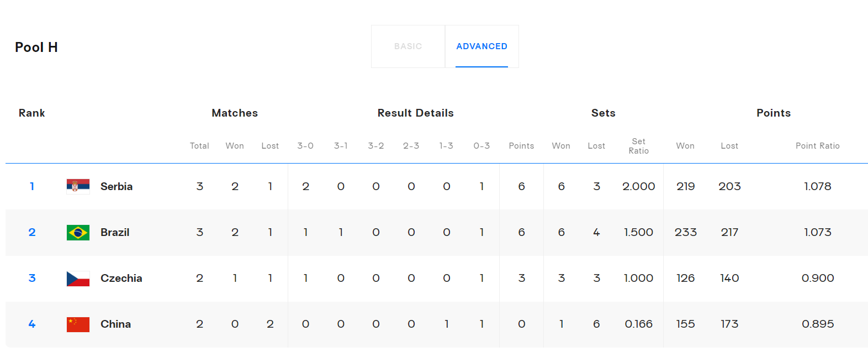Viewport: 868px width, 357px height.
Task: Click the China flag icon
Action: click(78, 324)
